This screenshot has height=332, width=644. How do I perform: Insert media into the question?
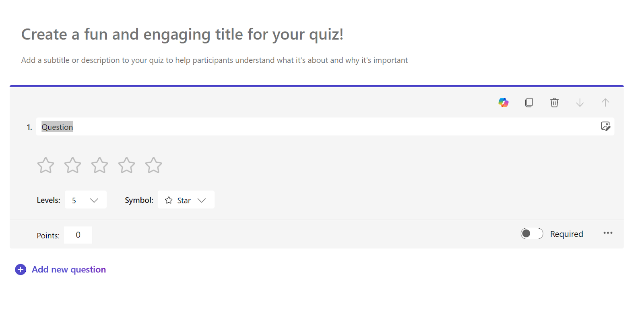(606, 127)
